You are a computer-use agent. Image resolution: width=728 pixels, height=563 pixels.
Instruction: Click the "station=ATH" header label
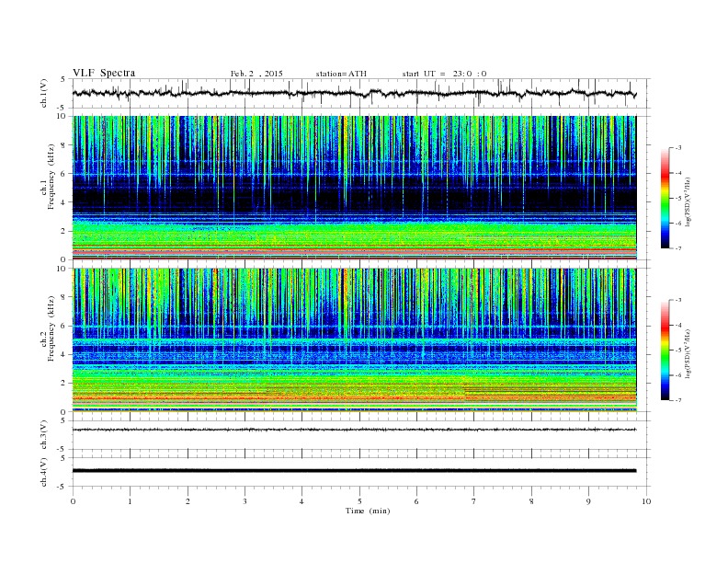click(x=341, y=74)
